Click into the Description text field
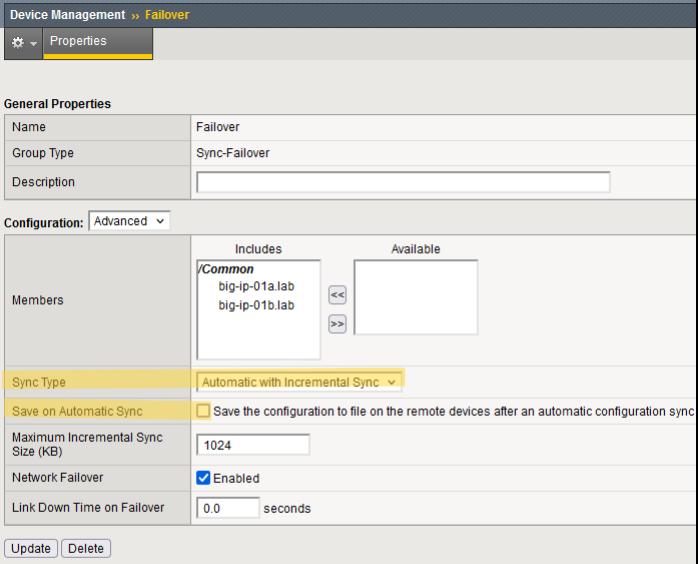Screen dimensions: 698x564 pos(403,182)
